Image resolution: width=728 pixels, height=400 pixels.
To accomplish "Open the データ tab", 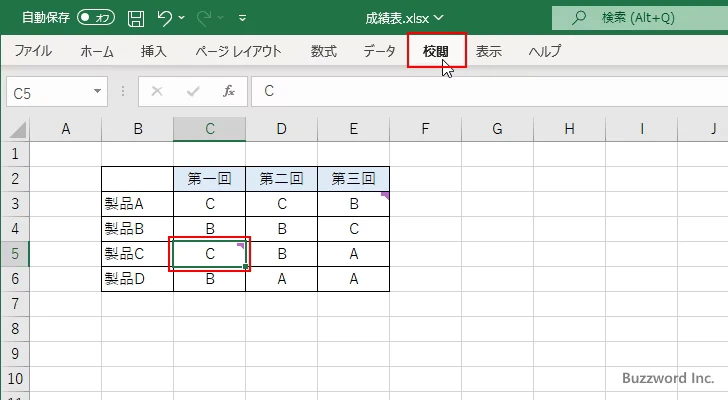I will click(x=379, y=51).
